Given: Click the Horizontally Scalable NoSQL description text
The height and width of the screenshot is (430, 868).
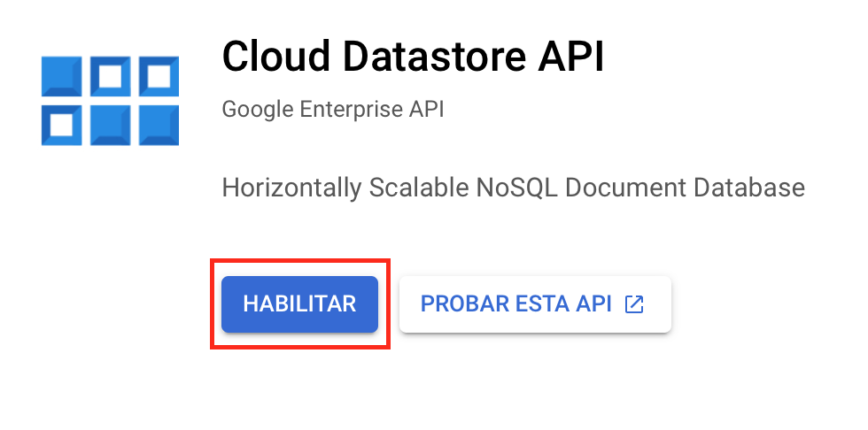Looking at the screenshot, I should tap(513, 188).
